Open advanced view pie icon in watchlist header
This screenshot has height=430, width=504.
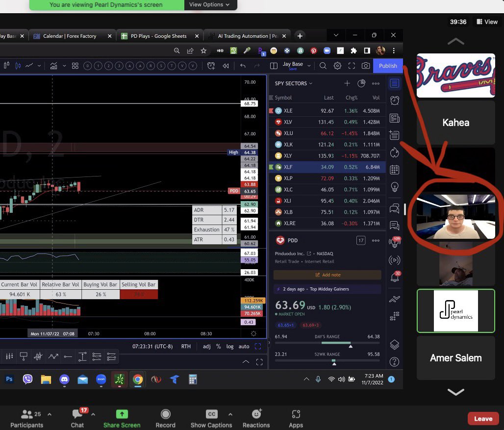pyautogui.click(x=361, y=83)
